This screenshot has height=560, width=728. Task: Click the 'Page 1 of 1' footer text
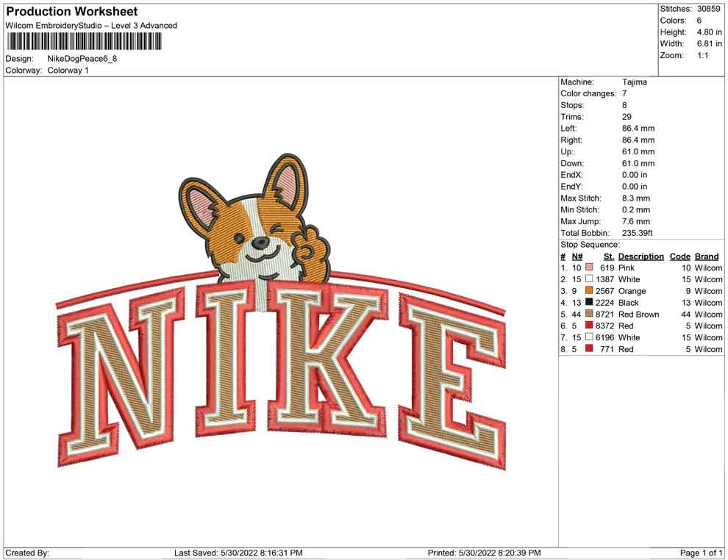tap(701, 553)
